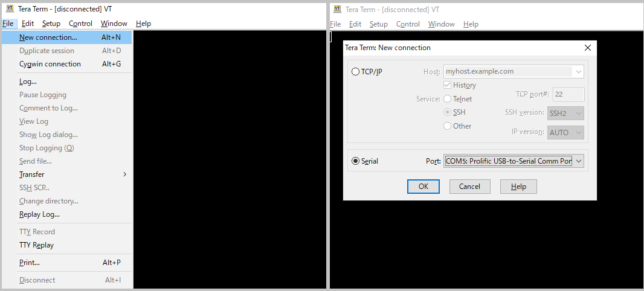This screenshot has width=644, height=291.
Task: Click the TCP port number field
Action: point(568,94)
